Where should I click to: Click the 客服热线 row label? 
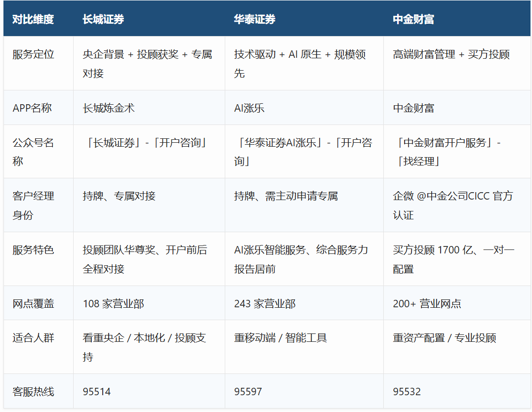(39, 391)
